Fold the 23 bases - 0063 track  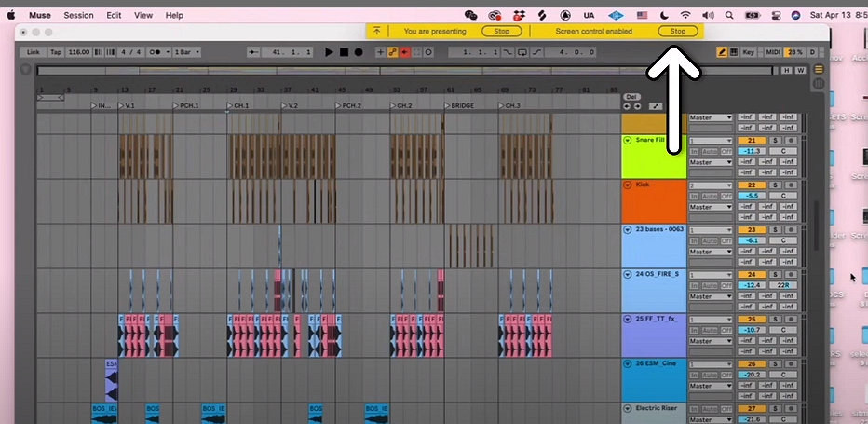coord(627,229)
